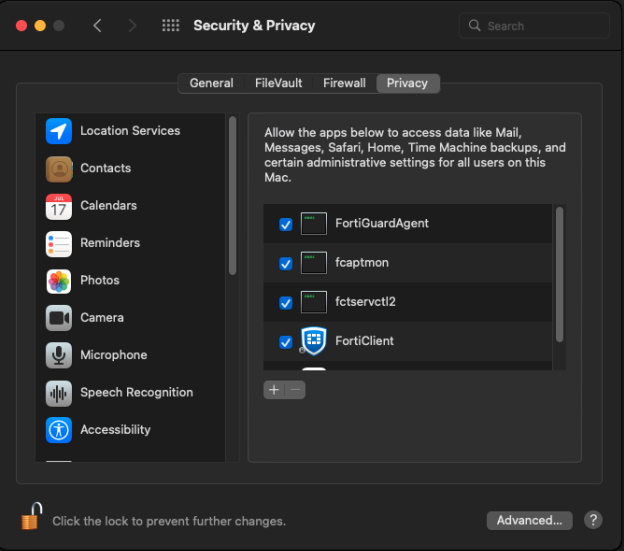Select the "Photos" label
The width and height of the screenshot is (624, 551).
coord(100,280)
